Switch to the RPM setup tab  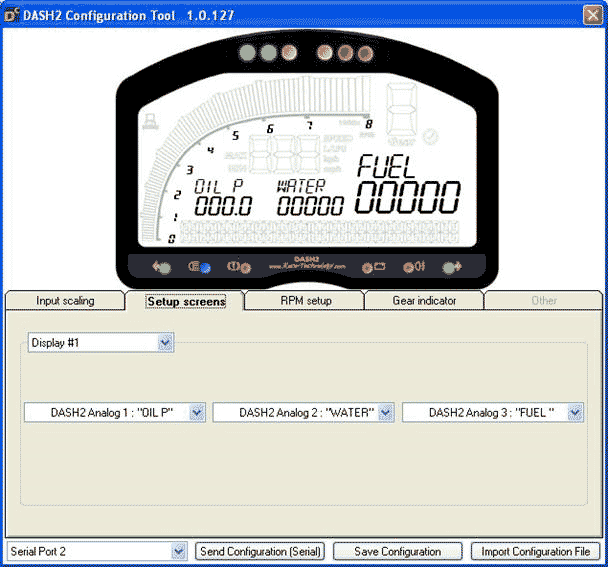tap(305, 300)
